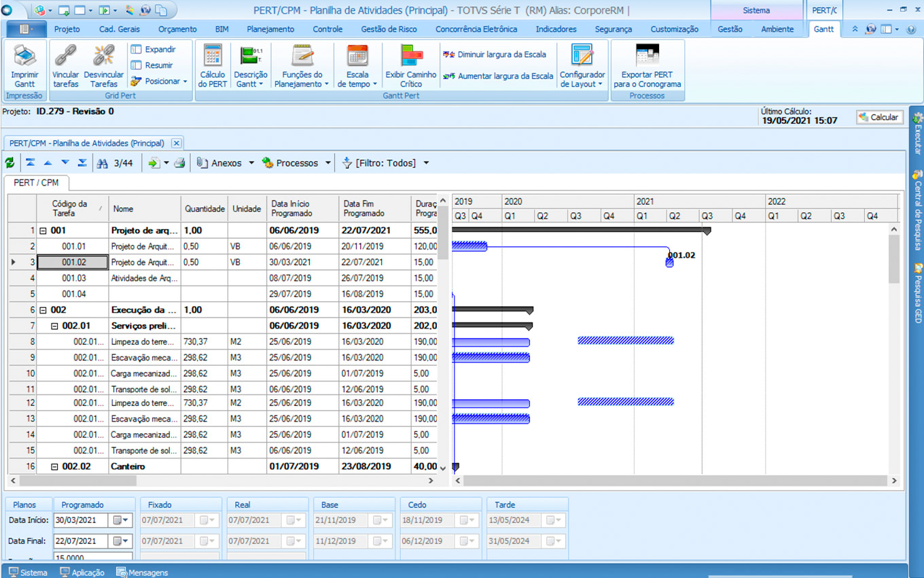Click Aumentar largura da Escala
924x578 pixels.
tap(498, 76)
